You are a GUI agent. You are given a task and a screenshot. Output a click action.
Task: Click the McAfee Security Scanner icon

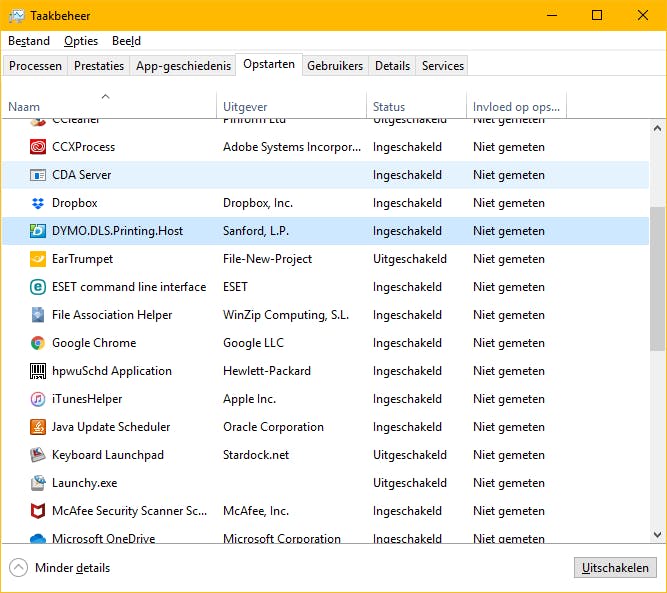coord(38,511)
